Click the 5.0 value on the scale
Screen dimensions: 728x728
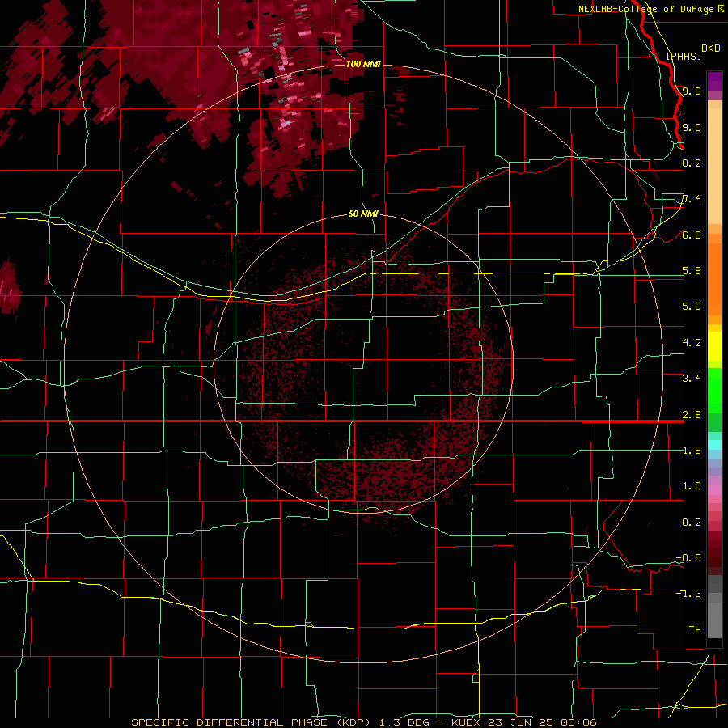(692, 307)
